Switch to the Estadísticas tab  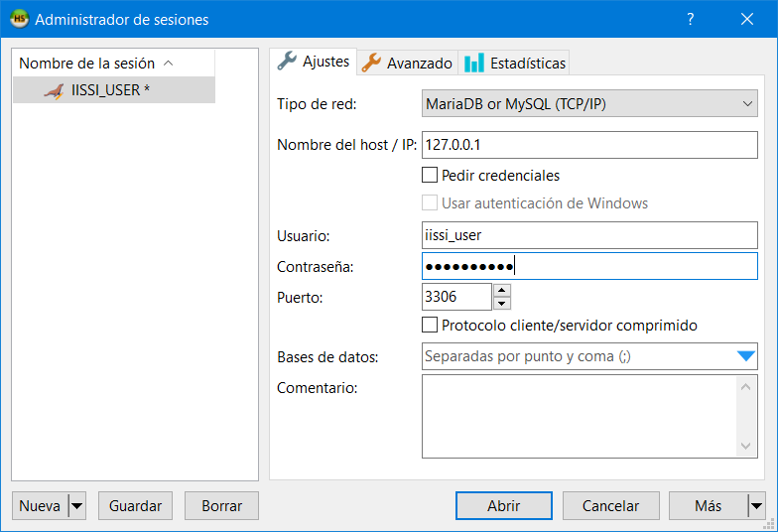point(514,64)
